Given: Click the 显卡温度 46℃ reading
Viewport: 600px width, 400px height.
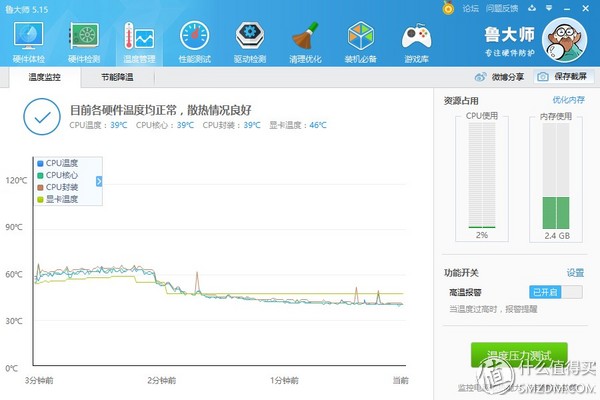Looking at the screenshot, I should pos(298,125).
